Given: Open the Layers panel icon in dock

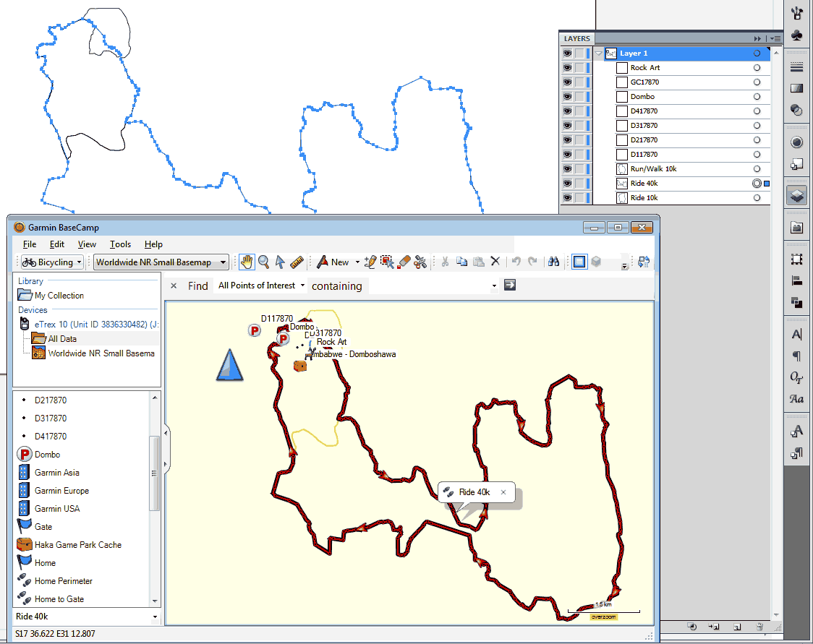Looking at the screenshot, I should pos(796,196).
